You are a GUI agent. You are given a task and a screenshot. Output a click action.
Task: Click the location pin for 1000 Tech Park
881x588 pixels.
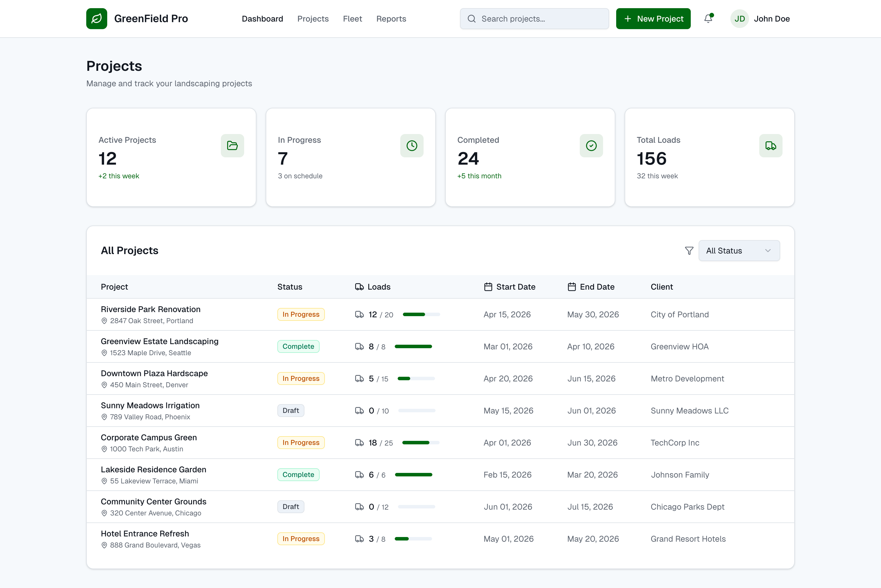[104, 449]
